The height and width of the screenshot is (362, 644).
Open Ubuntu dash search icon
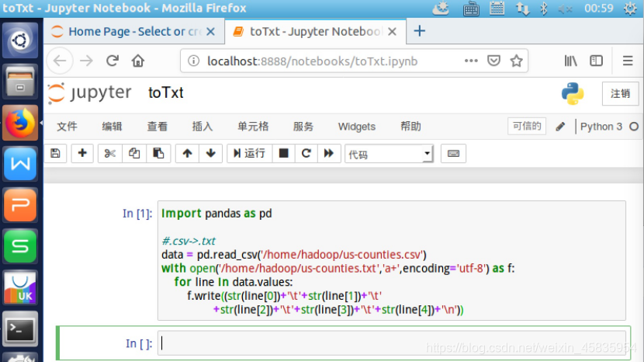(20, 40)
